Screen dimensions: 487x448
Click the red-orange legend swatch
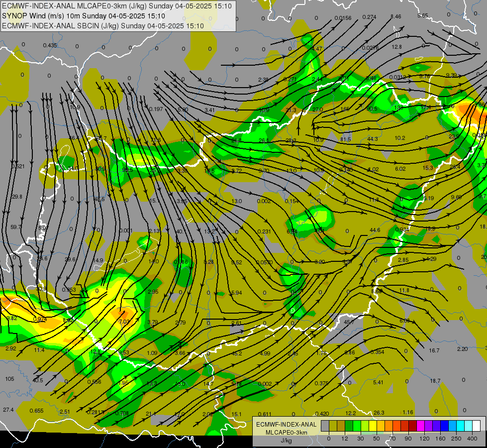396,426
